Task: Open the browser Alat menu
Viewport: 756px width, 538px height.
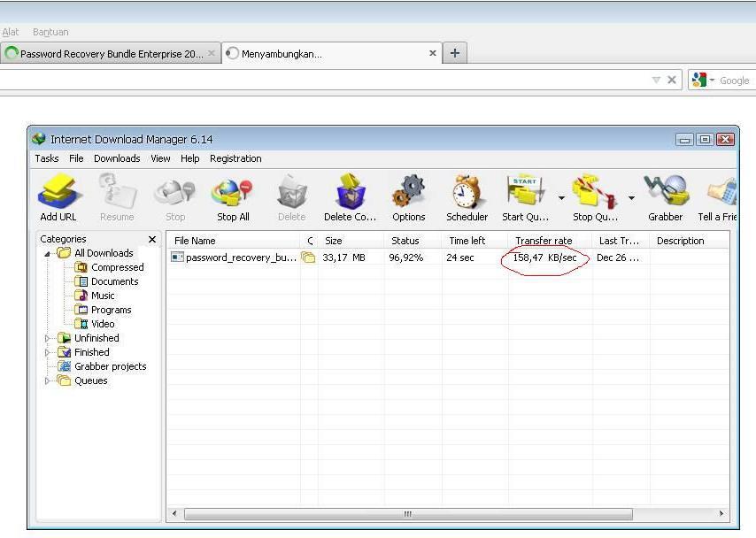Action: tap(10, 33)
